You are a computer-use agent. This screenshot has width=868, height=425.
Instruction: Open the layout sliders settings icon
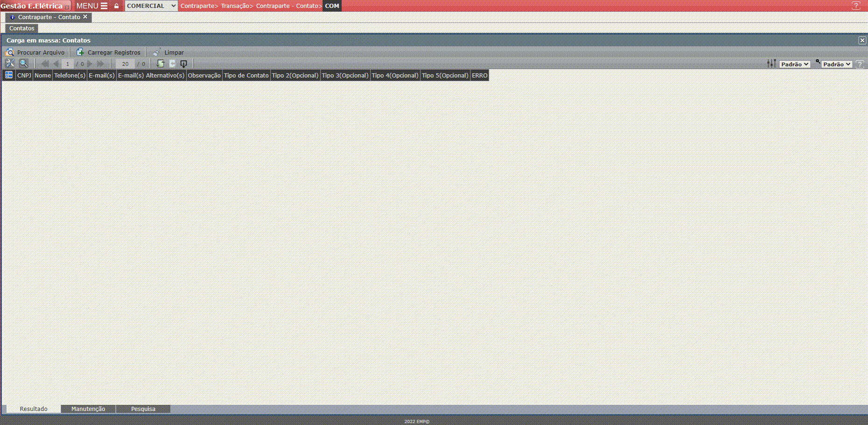tap(771, 64)
